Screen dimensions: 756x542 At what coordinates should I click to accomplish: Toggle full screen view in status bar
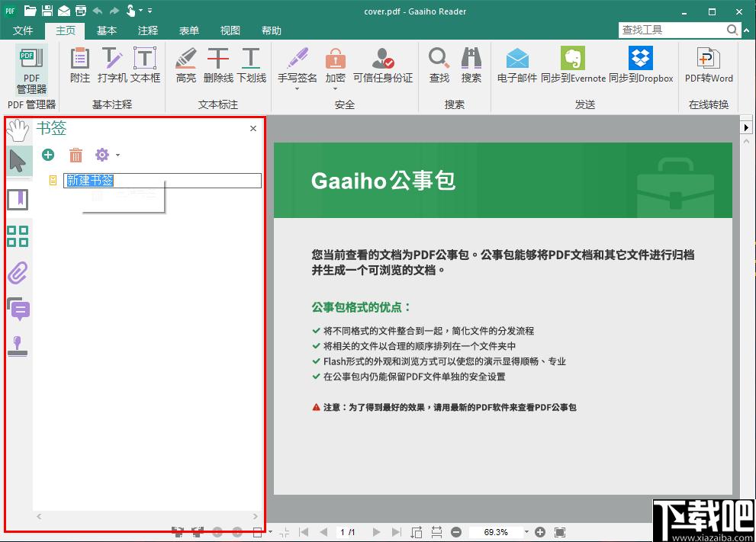[x=560, y=532]
